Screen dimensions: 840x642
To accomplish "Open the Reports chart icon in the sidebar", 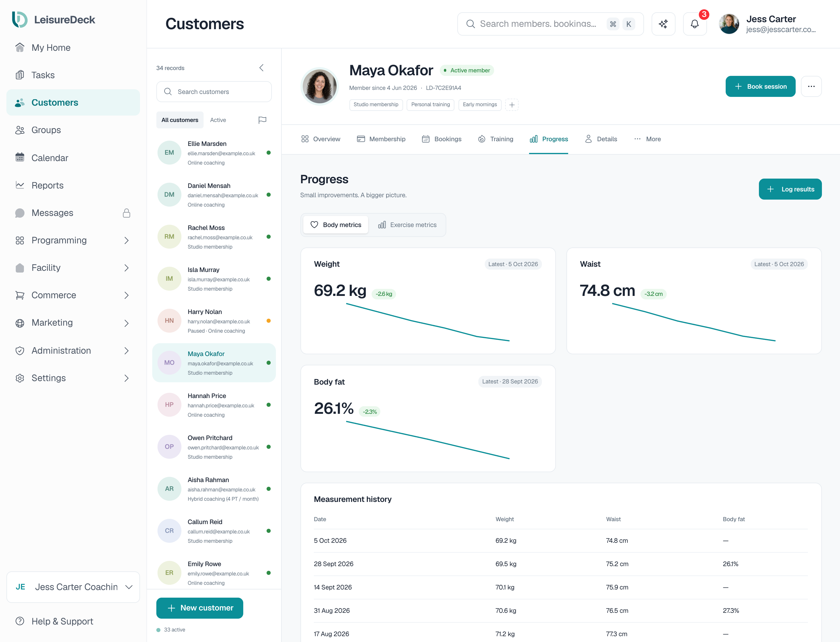I will pyautogui.click(x=20, y=185).
